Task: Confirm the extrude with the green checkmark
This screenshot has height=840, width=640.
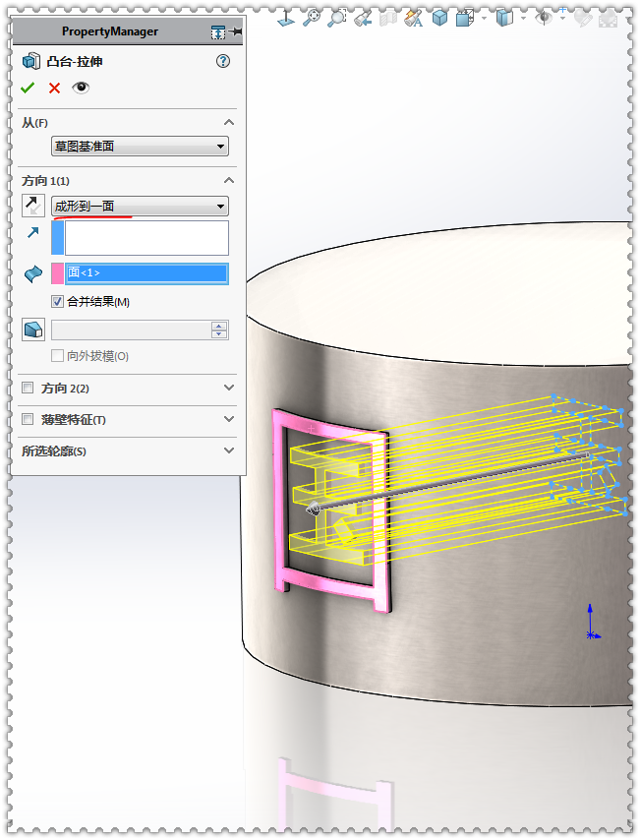Action: pyautogui.click(x=28, y=88)
